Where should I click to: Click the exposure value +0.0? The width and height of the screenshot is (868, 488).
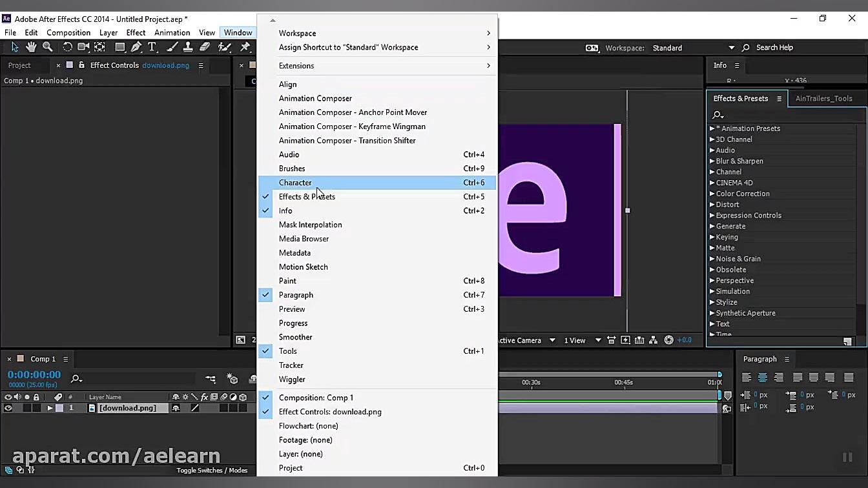(684, 340)
